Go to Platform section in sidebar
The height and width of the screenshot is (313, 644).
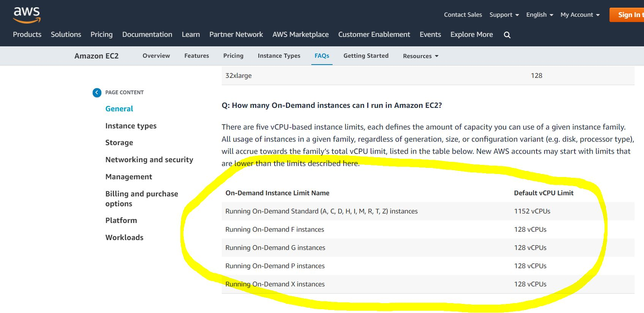click(121, 221)
